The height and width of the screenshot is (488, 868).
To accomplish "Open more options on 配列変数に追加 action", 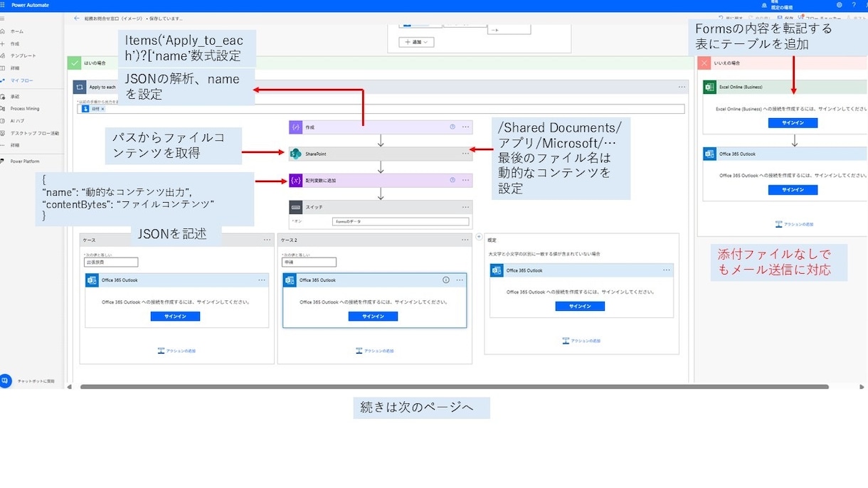I will (x=466, y=181).
